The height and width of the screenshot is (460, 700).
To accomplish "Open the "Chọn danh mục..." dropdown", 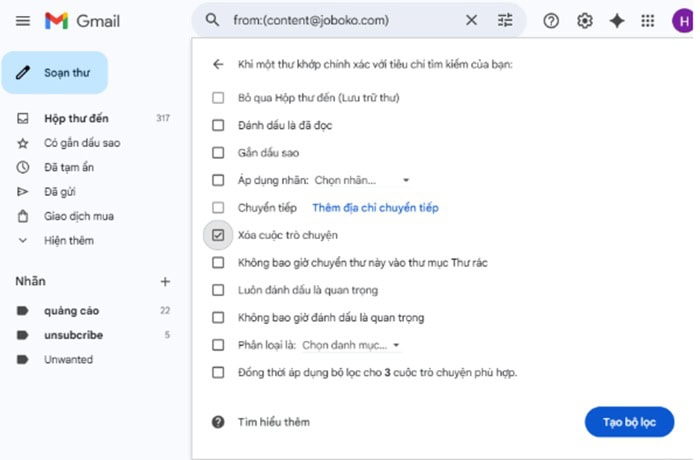I will pyautogui.click(x=351, y=345).
